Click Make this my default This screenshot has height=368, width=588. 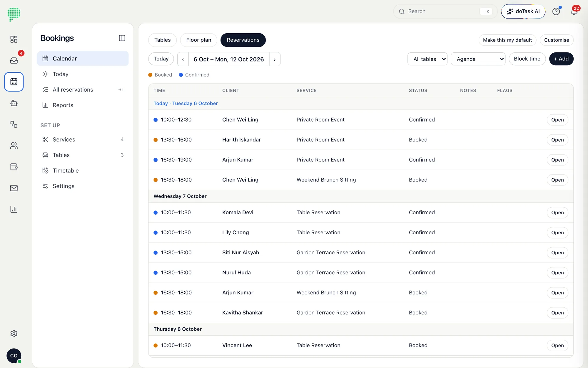[x=507, y=40]
